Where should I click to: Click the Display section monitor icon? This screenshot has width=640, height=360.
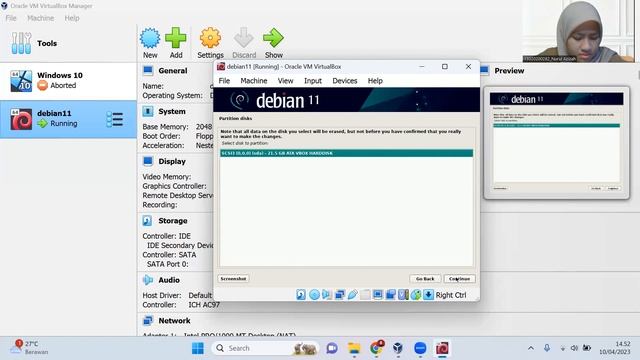click(x=148, y=161)
